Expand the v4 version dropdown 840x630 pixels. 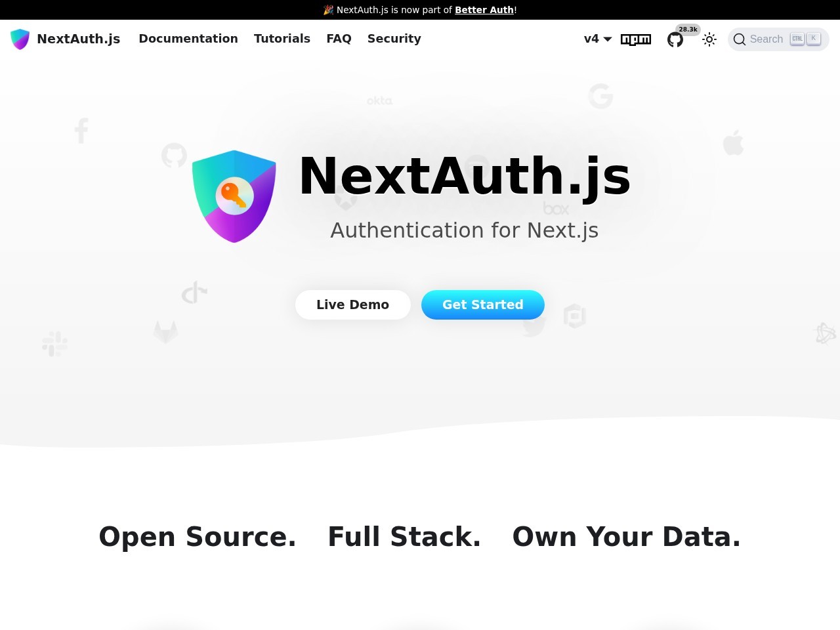point(598,39)
